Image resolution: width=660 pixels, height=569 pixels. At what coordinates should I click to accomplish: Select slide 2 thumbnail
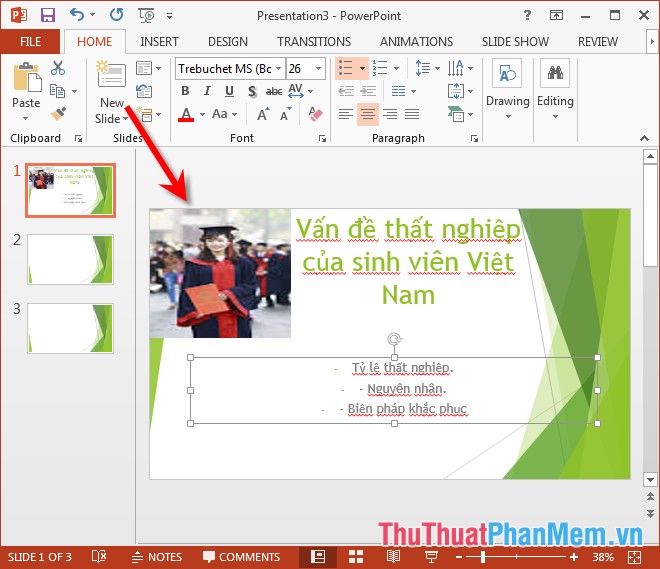(70, 259)
